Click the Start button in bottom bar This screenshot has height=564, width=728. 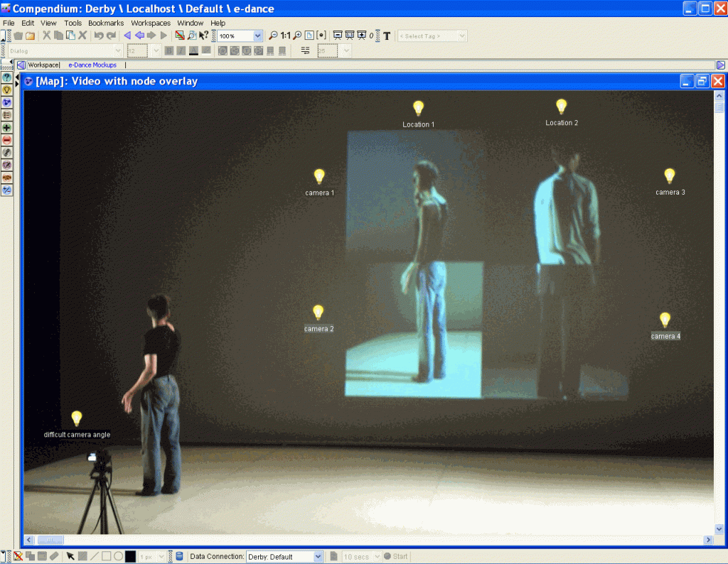(x=396, y=557)
